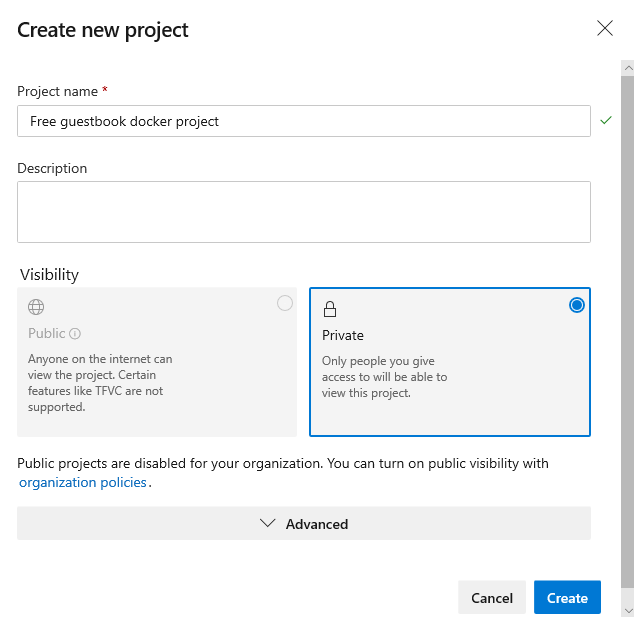
Task: Click the chevron icon beside Advanced
Action: [267, 523]
